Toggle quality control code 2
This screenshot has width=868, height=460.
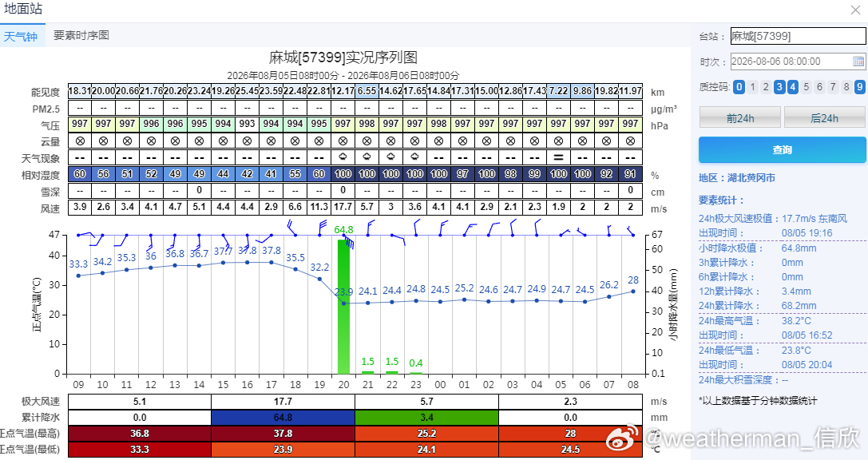766,87
